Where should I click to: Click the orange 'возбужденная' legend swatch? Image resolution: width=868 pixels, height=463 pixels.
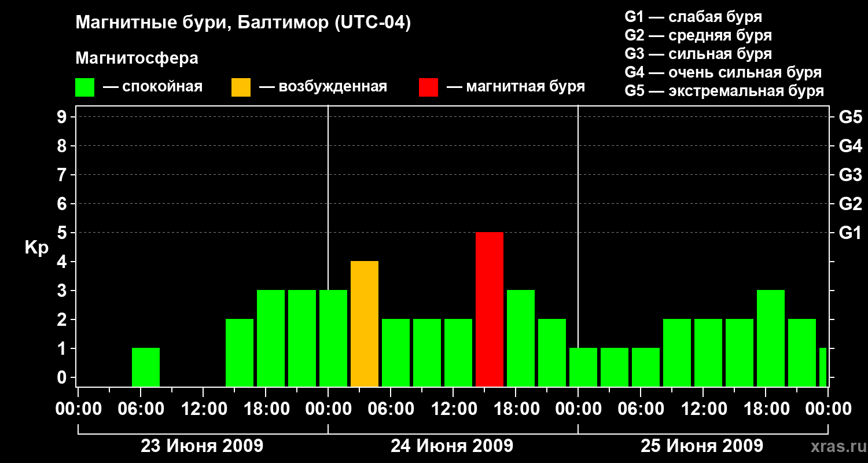[x=241, y=87]
